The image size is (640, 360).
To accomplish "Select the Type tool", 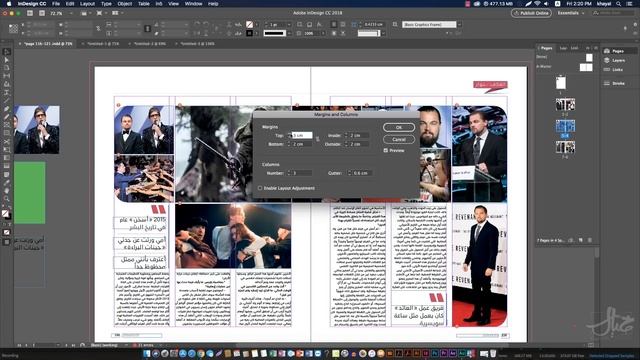I will (x=7, y=92).
